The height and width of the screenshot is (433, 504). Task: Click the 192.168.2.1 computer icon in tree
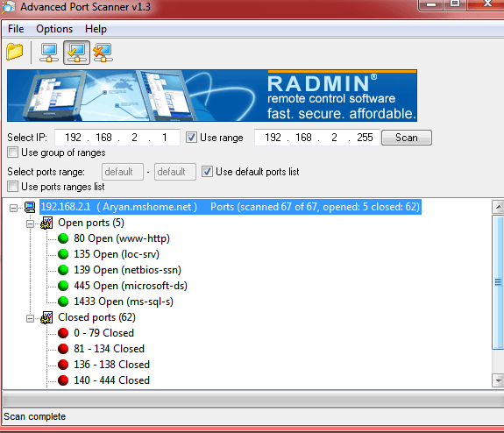tap(30, 208)
